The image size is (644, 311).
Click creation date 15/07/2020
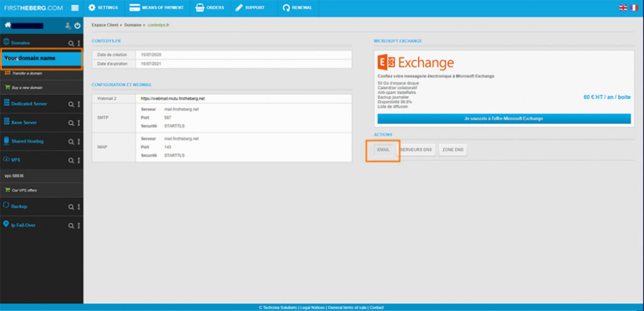tap(150, 55)
